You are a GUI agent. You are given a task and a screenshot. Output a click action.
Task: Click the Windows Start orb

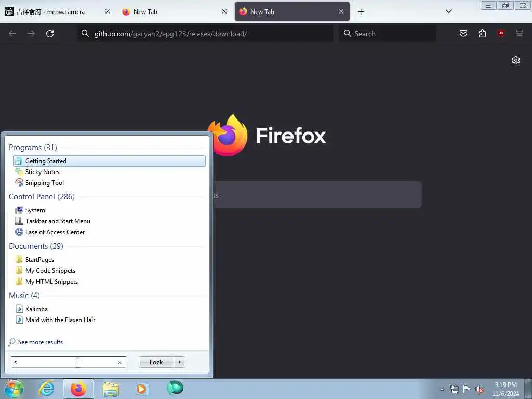pos(14,389)
